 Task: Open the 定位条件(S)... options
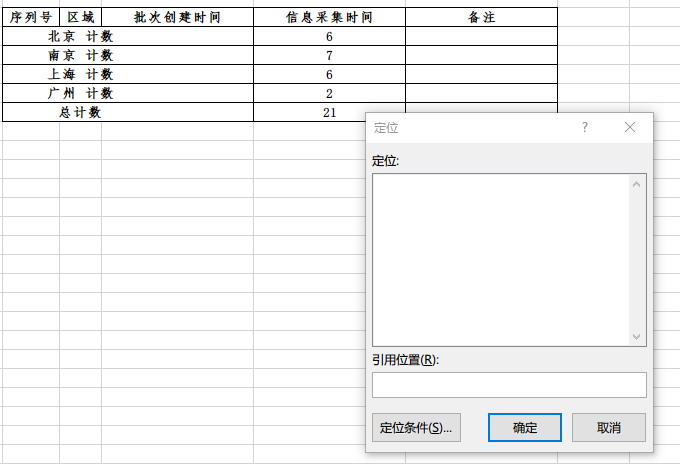(416, 428)
